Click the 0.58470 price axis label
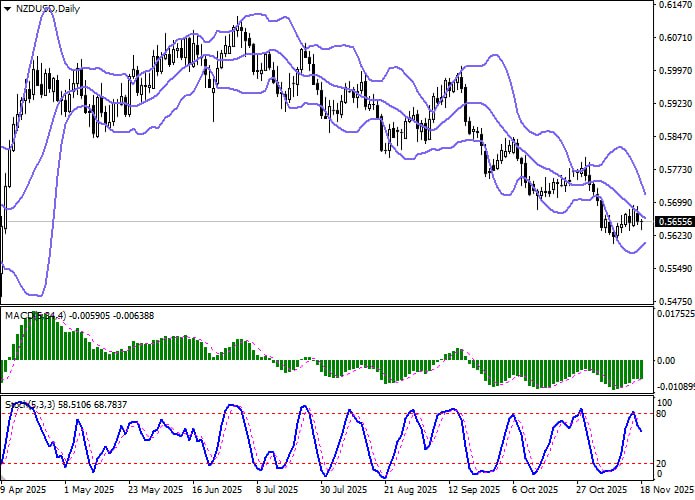Screen dimensions: 695x500 674,137
